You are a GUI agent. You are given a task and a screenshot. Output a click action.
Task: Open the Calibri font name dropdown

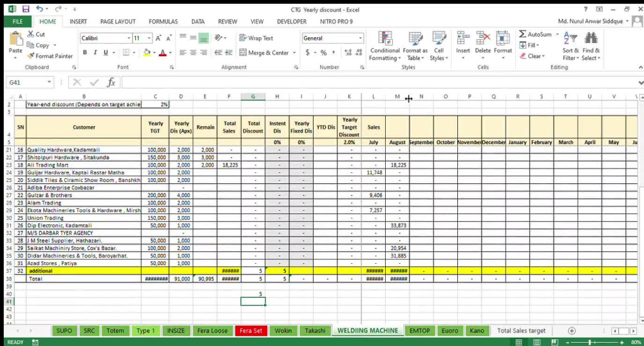click(x=129, y=38)
